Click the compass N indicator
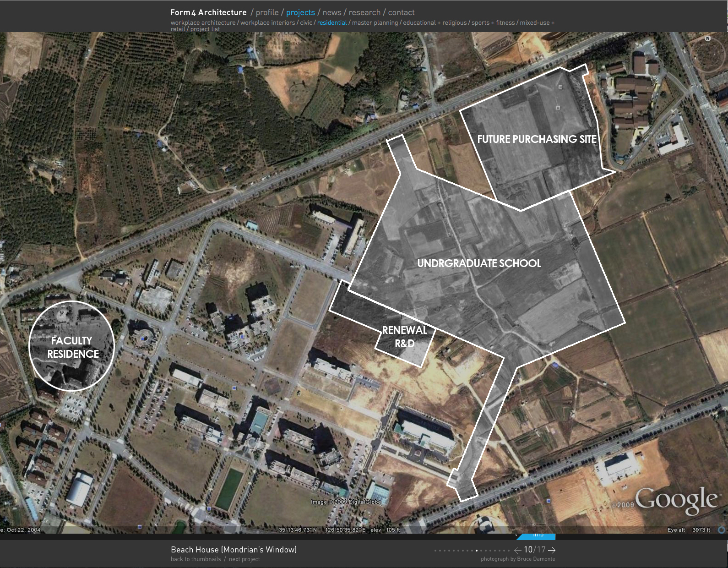 707,38
